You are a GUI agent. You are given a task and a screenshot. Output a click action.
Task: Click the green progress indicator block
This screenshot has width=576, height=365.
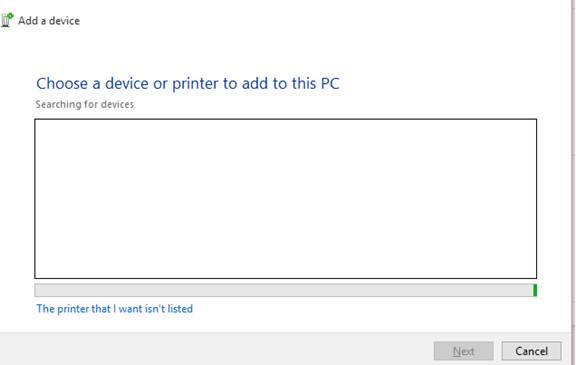click(535, 290)
